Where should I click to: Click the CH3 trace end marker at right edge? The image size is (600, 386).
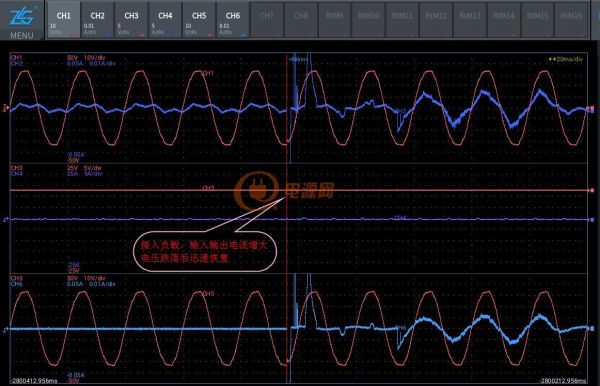pos(592,190)
